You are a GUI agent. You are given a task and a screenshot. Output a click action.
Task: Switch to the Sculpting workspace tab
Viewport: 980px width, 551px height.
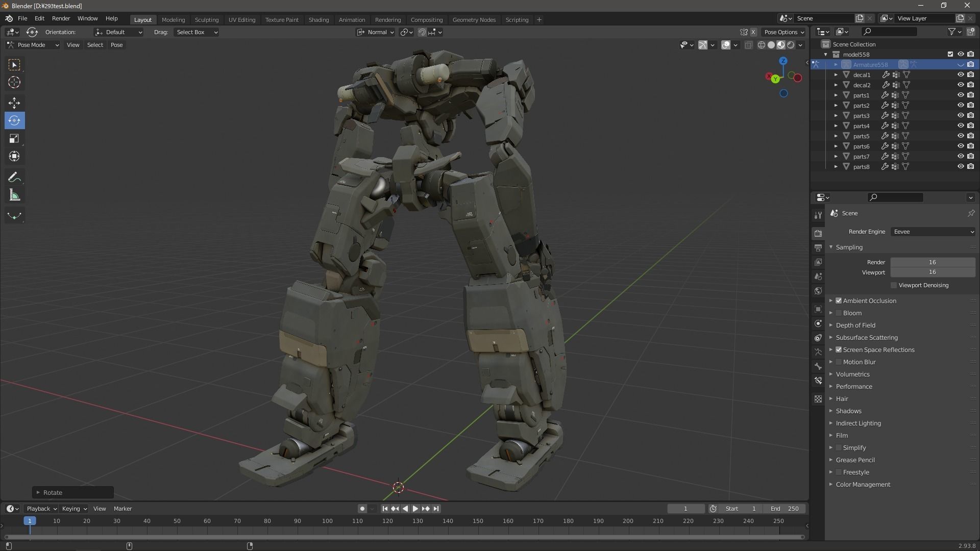(x=207, y=19)
